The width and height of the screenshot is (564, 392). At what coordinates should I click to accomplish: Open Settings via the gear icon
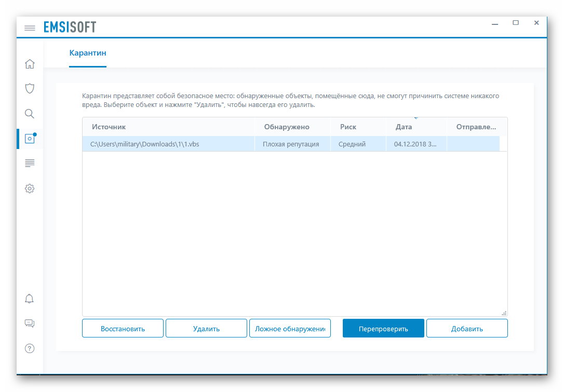point(30,188)
